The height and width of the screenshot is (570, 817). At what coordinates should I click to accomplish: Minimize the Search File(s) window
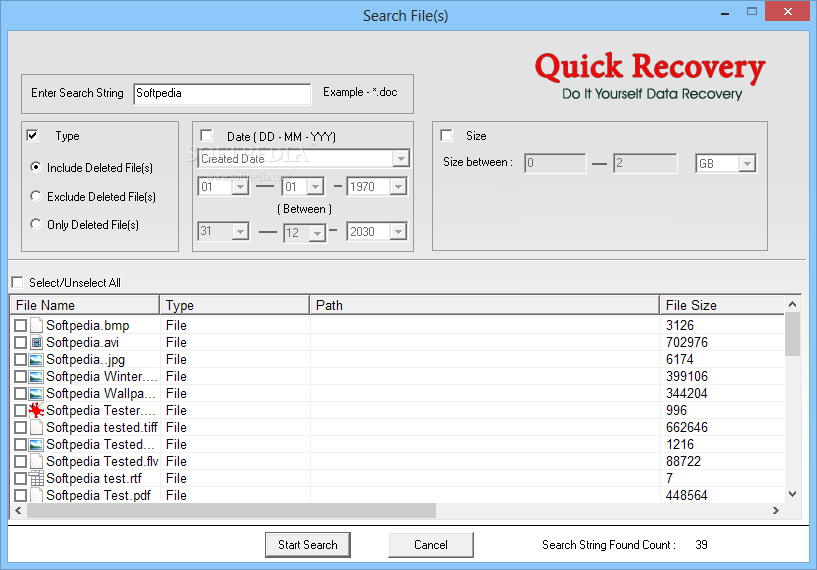(x=725, y=13)
